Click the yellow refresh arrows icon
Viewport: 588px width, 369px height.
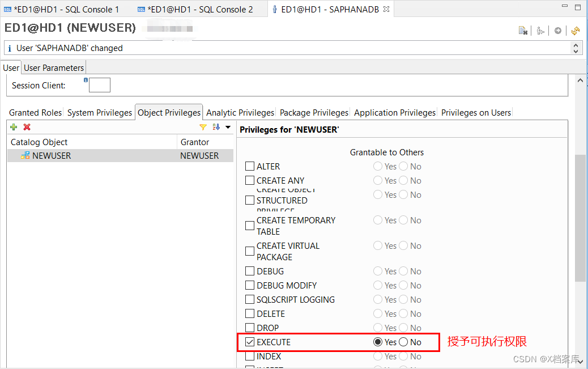(576, 31)
